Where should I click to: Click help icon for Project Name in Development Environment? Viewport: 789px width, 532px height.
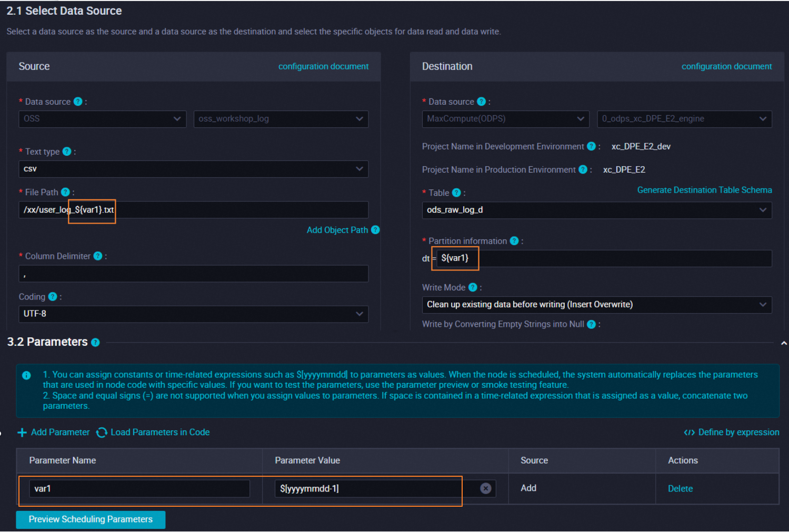591,146
